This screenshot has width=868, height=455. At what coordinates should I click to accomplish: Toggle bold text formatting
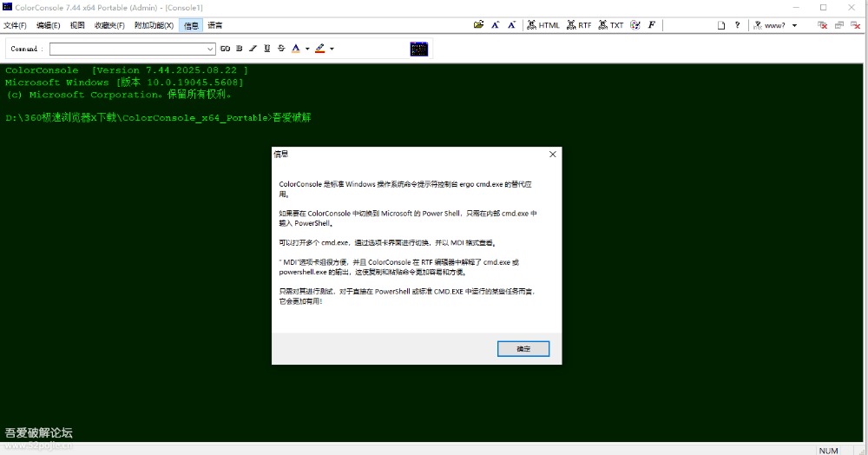click(239, 49)
